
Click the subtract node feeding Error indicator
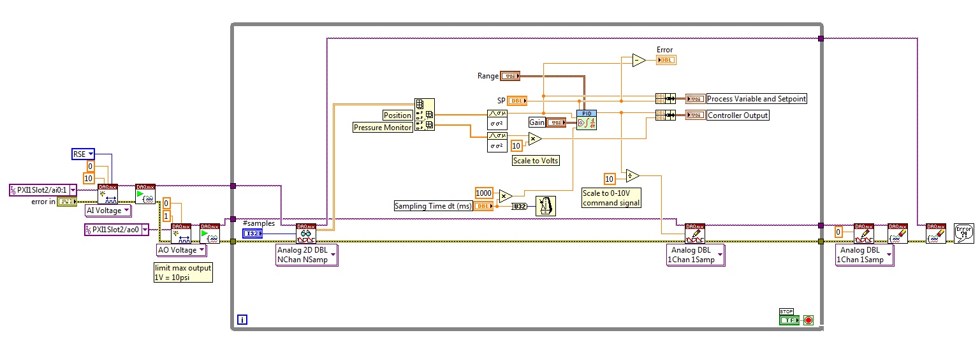(639, 61)
